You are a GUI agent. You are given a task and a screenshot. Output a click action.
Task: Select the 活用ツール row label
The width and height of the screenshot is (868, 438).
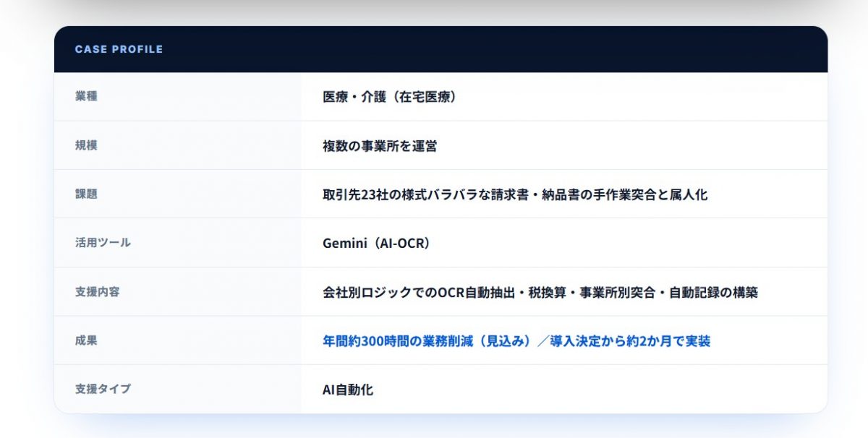coord(103,243)
